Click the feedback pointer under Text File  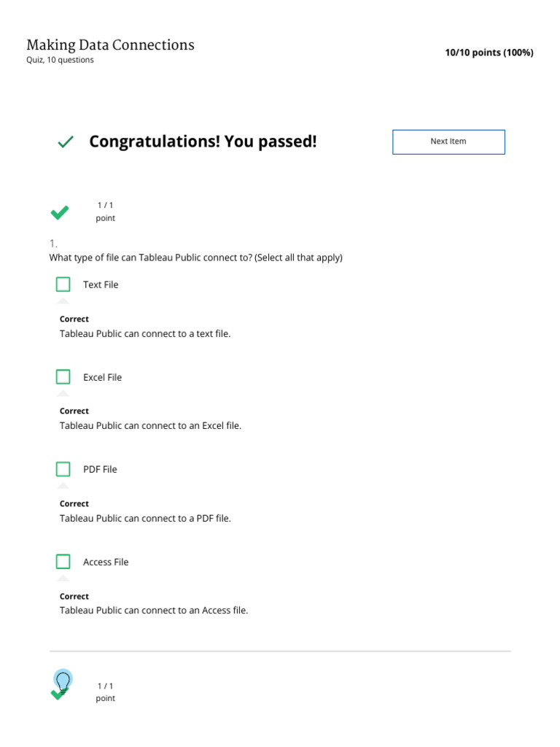click(63, 301)
